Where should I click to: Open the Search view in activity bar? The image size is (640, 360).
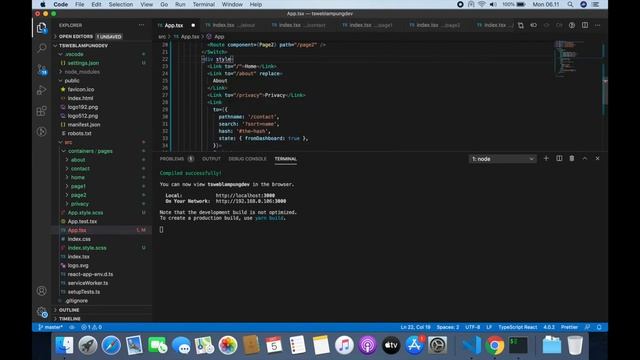click(x=41, y=48)
